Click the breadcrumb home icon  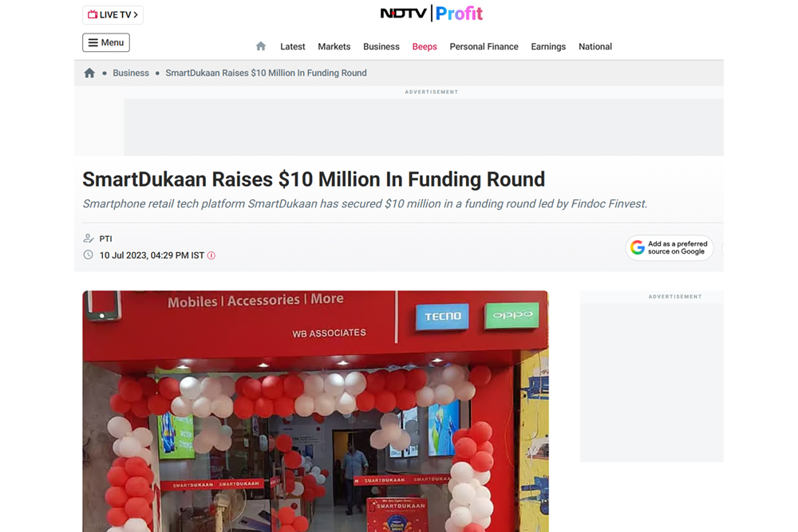coord(89,73)
